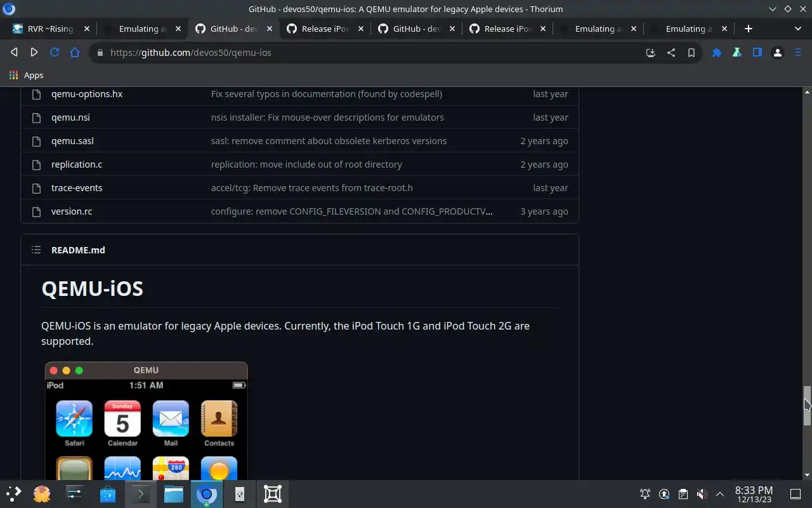Click the file icon beside qemu.nsi
The height and width of the screenshot is (508, 812).
(36, 117)
